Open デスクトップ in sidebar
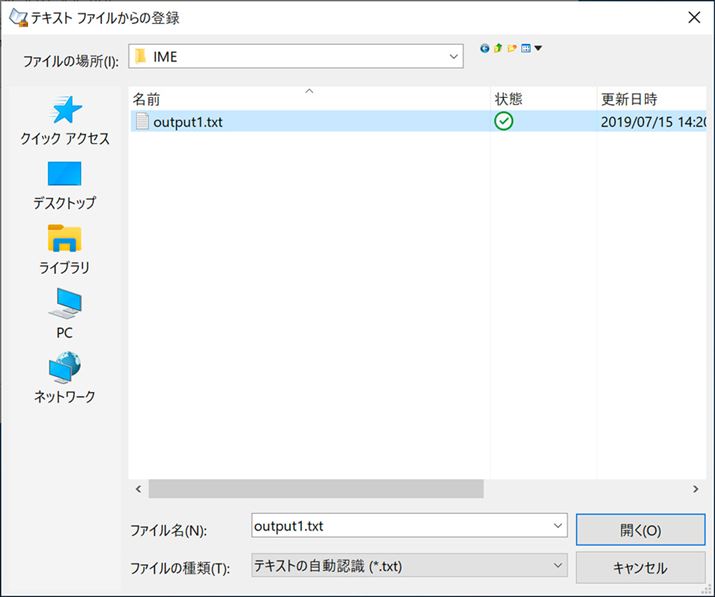Screen dimensions: 715x597 [64, 186]
